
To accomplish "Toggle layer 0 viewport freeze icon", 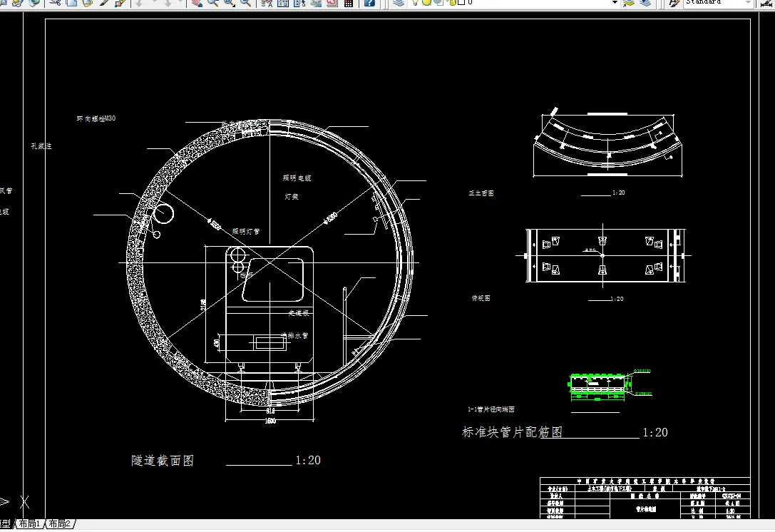I will (x=438, y=2).
